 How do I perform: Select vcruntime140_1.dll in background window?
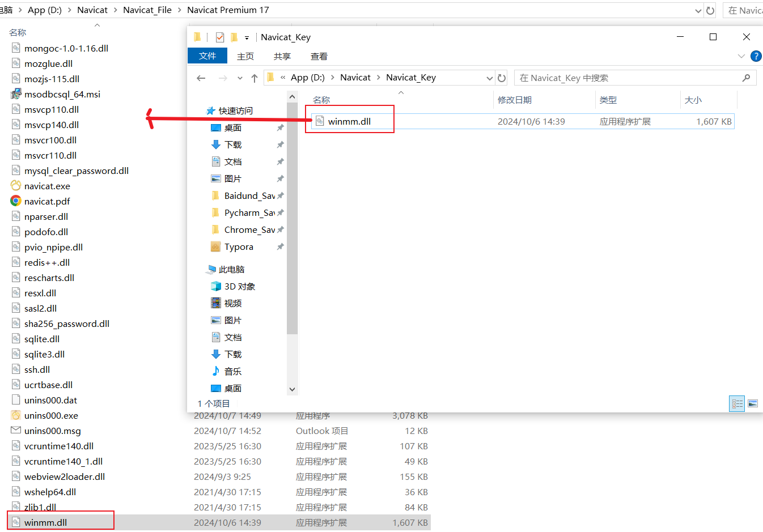click(x=63, y=461)
